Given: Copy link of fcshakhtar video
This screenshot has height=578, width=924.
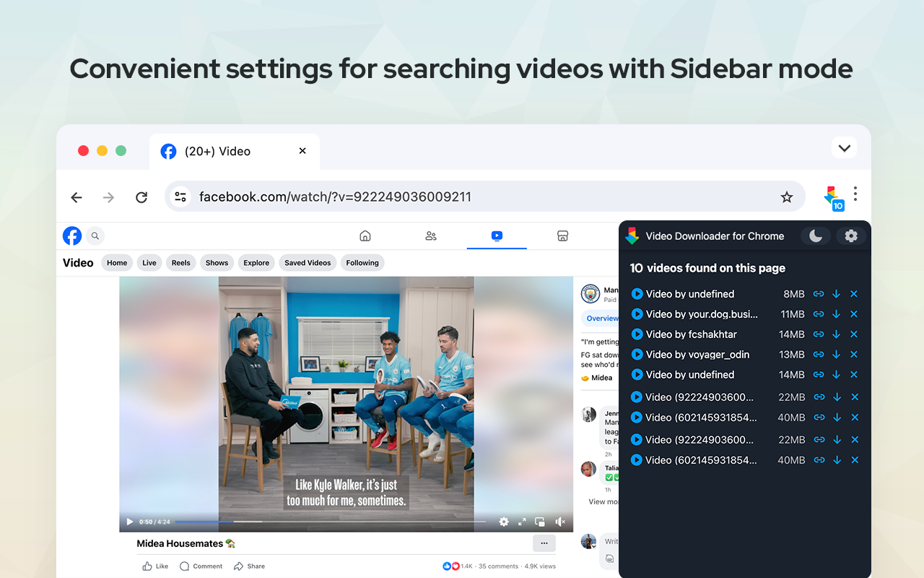Looking at the screenshot, I should pos(819,335).
